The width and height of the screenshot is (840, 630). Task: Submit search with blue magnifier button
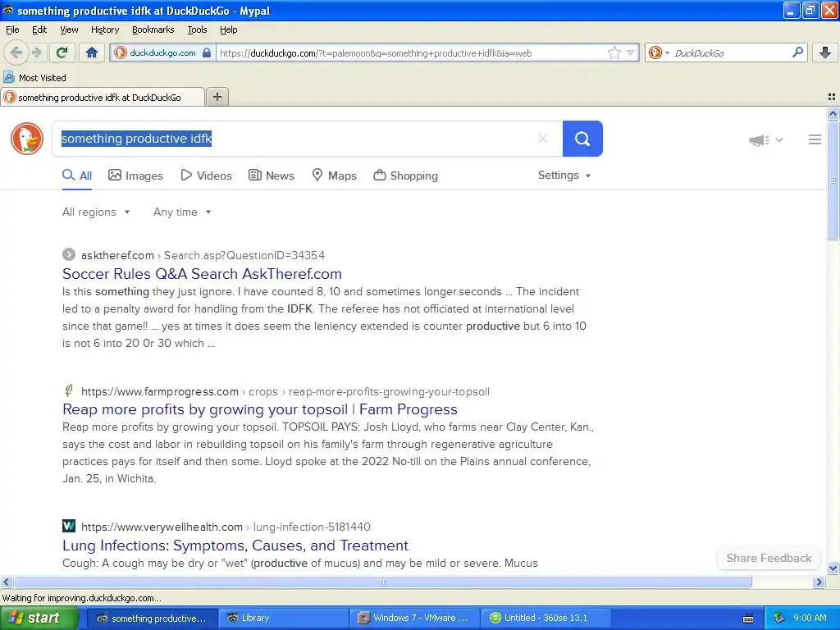coord(582,139)
